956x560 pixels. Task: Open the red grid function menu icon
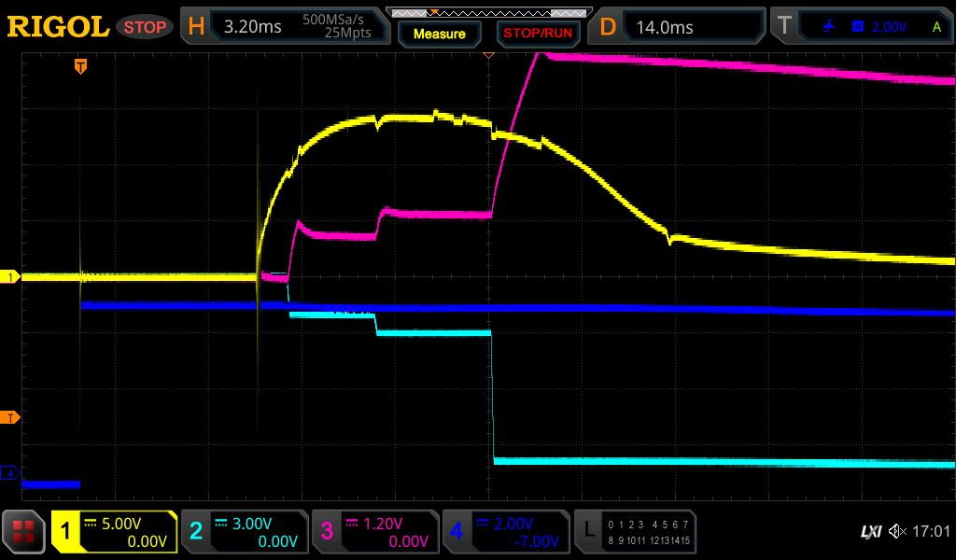[x=25, y=532]
